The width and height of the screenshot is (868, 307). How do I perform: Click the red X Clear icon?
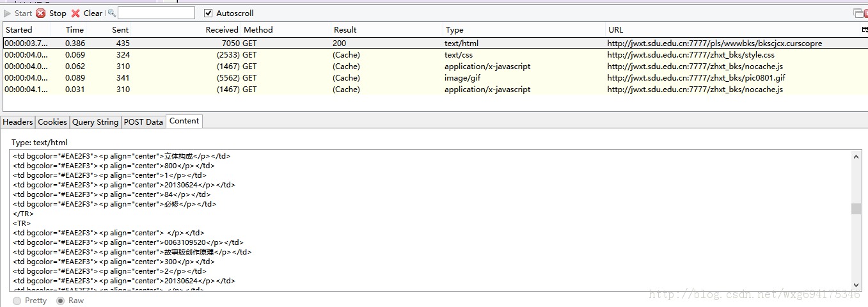[x=75, y=13]
